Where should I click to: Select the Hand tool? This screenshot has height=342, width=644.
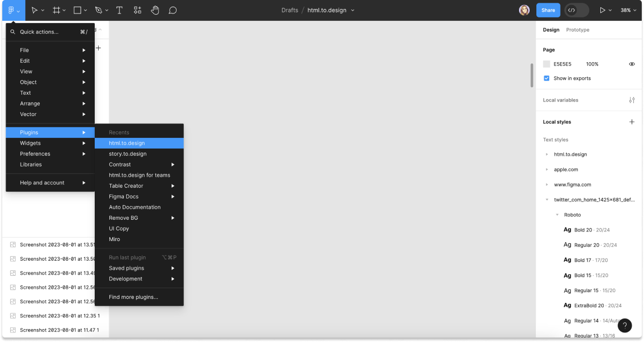155,10
